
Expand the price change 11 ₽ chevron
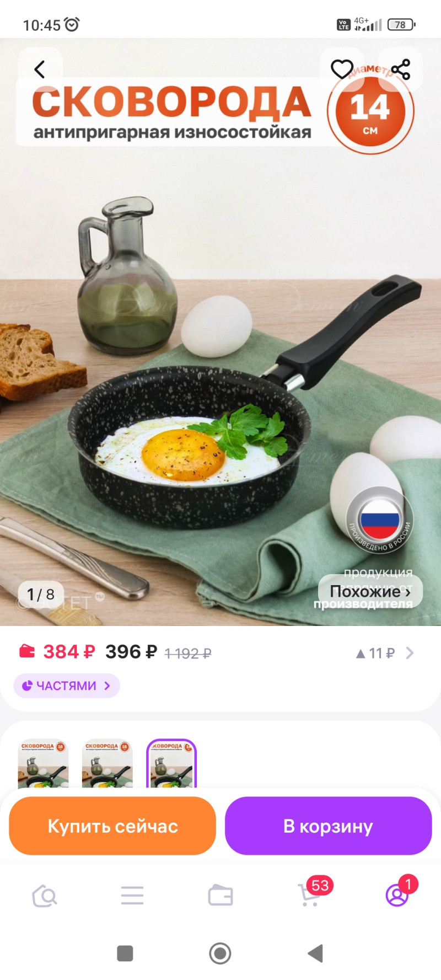(x=410, y=653)
